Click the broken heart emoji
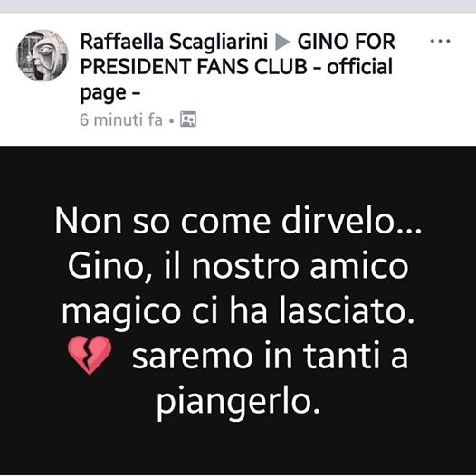The image size is (476, 476). click(x=90, y=355)
